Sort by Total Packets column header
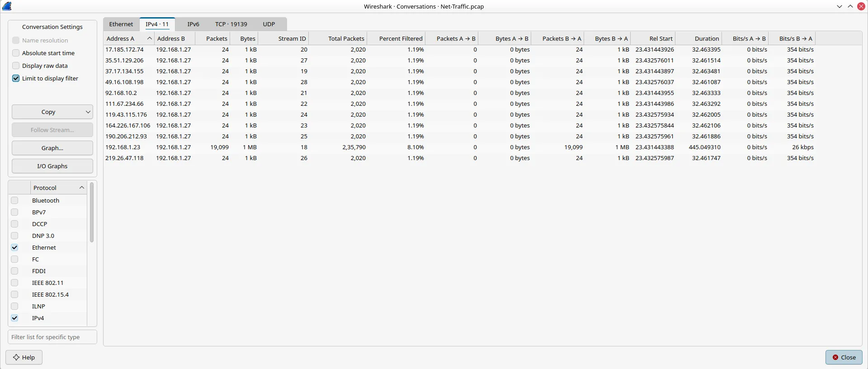The width and height of the screenshot is (868, 369). pyautogui.click(x=338, y=38)
